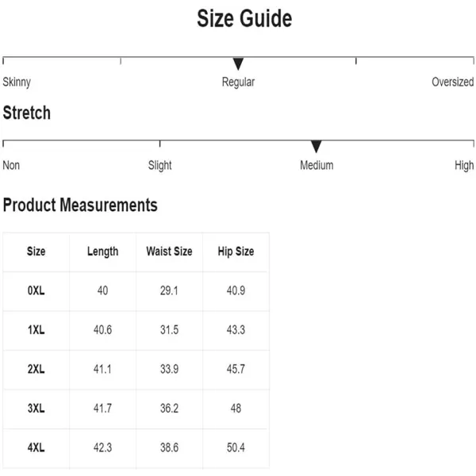
Task: Select the Skinny fit label
Action: [17, 83]
